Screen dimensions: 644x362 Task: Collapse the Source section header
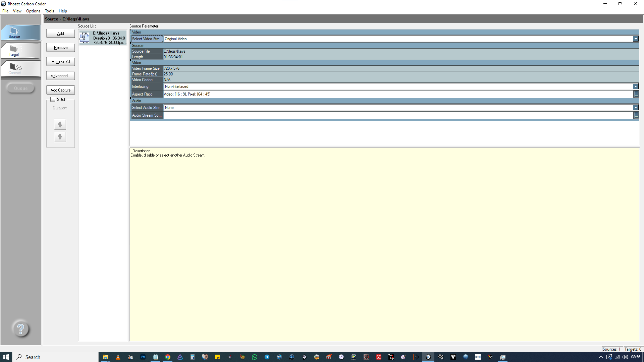click(x=384, y=46)
